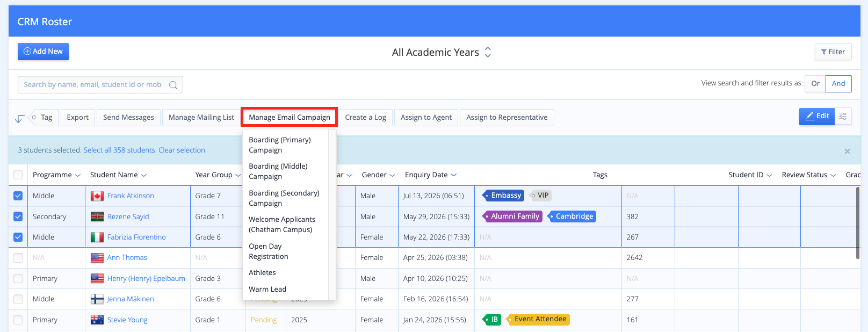Screen dimensions: 868x332
Task: Click Select all 358 students link
Action: 119,150
